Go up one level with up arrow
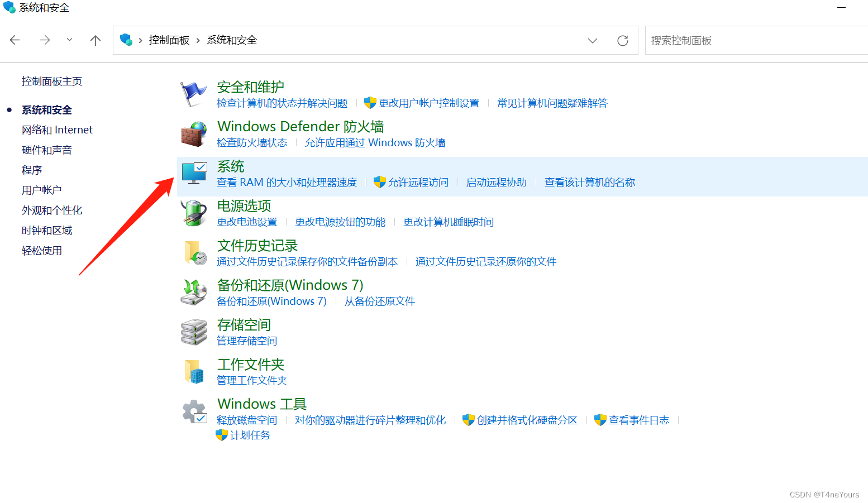This screenshot has width=868, height=503. 96,40
